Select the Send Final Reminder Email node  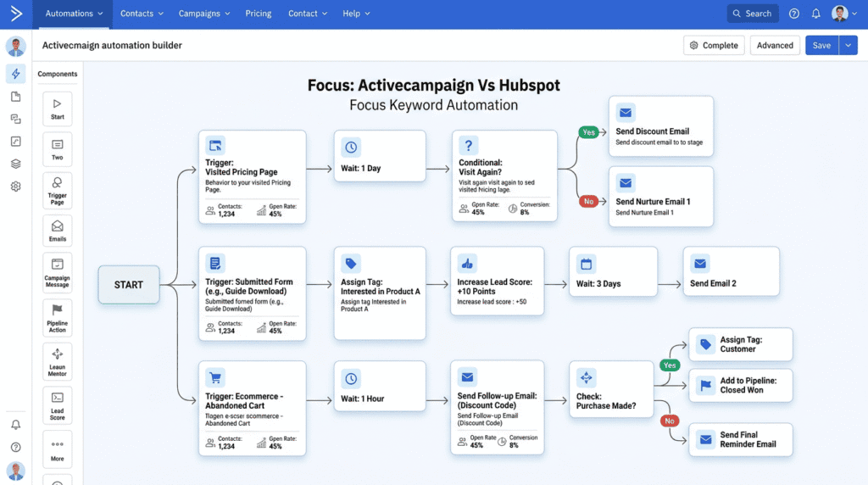[741, 439]
